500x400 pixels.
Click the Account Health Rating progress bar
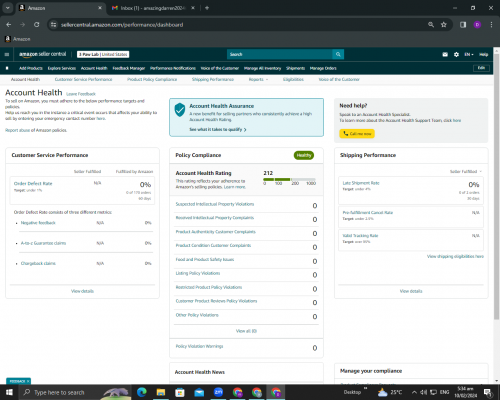click(x=289, y=179)
